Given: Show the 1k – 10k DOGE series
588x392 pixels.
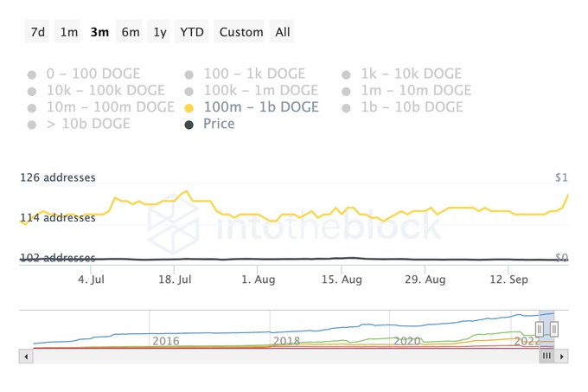Looking at the screenshot, I should coord(402,74).
